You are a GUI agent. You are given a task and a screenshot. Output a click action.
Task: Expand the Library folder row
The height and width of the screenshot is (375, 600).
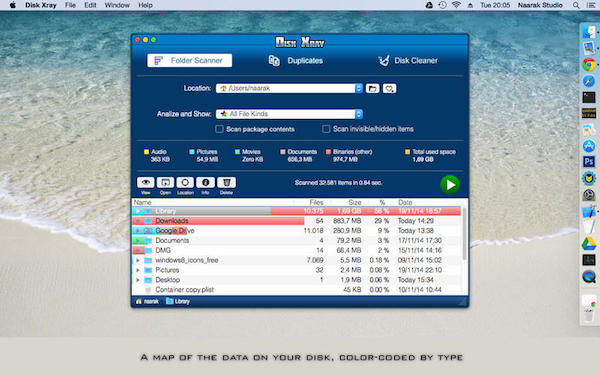point(138,211)
